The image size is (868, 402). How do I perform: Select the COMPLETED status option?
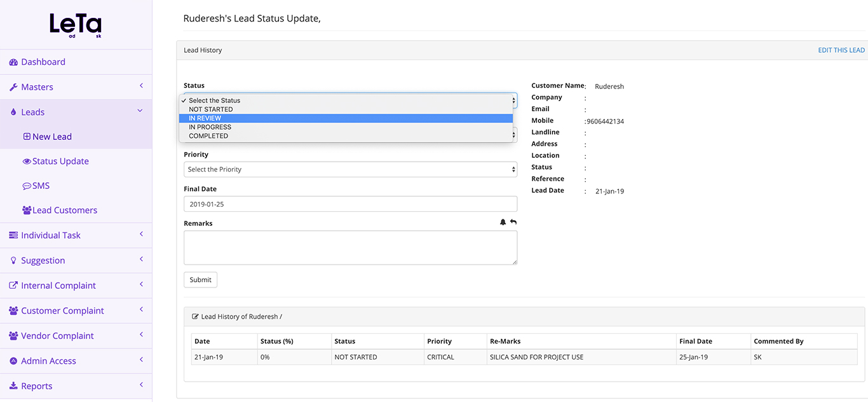[208, 136]
